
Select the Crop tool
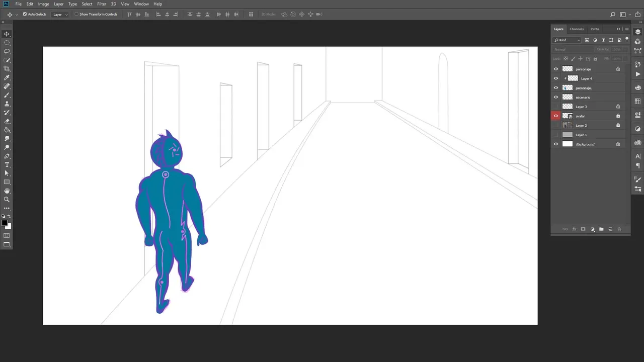pos(7,69)
